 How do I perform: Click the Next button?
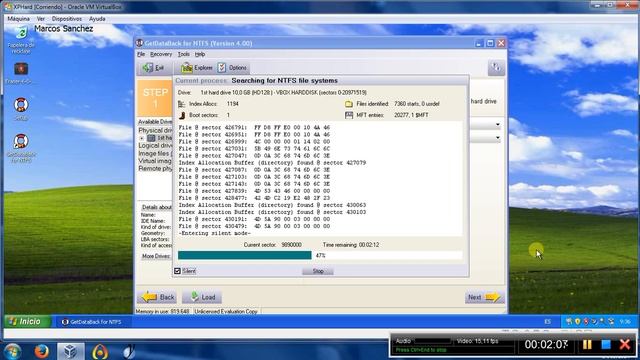pos(483,297)
